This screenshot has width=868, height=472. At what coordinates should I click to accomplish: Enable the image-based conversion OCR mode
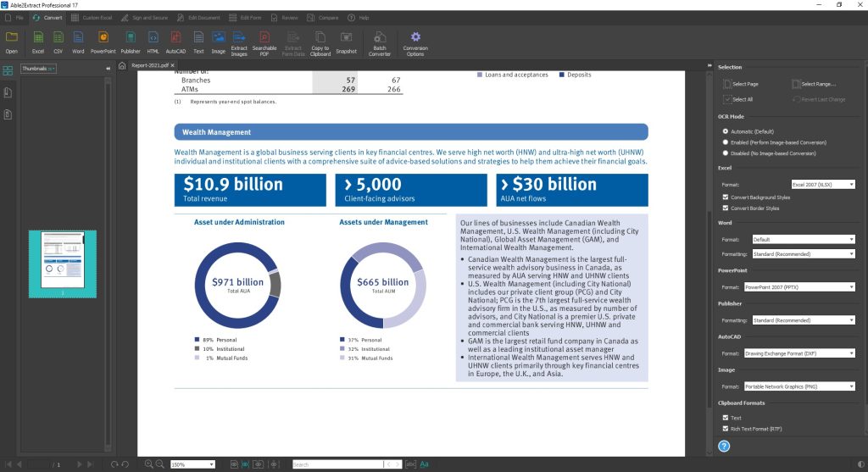click(725, 142)
